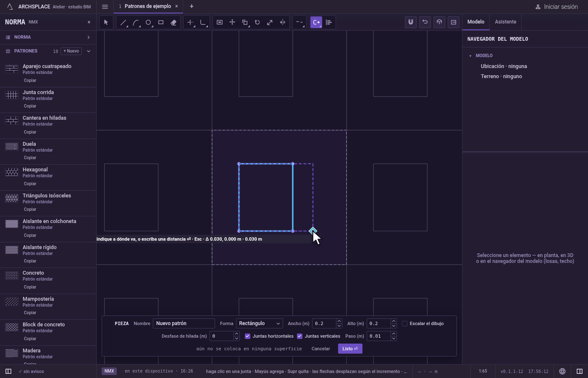This screenshot has width=588, height=378.
Task: Open the 3D cube view
Action: tap(439, 22)
